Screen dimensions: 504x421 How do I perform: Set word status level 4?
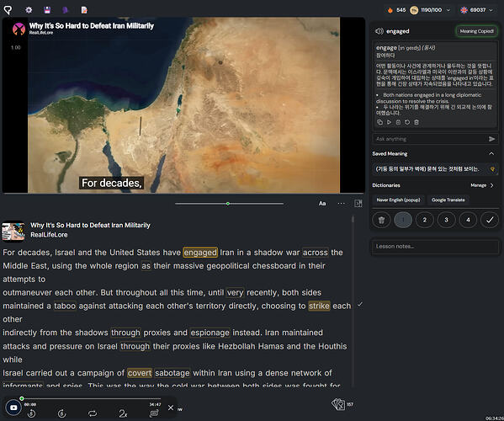[468, 220]
